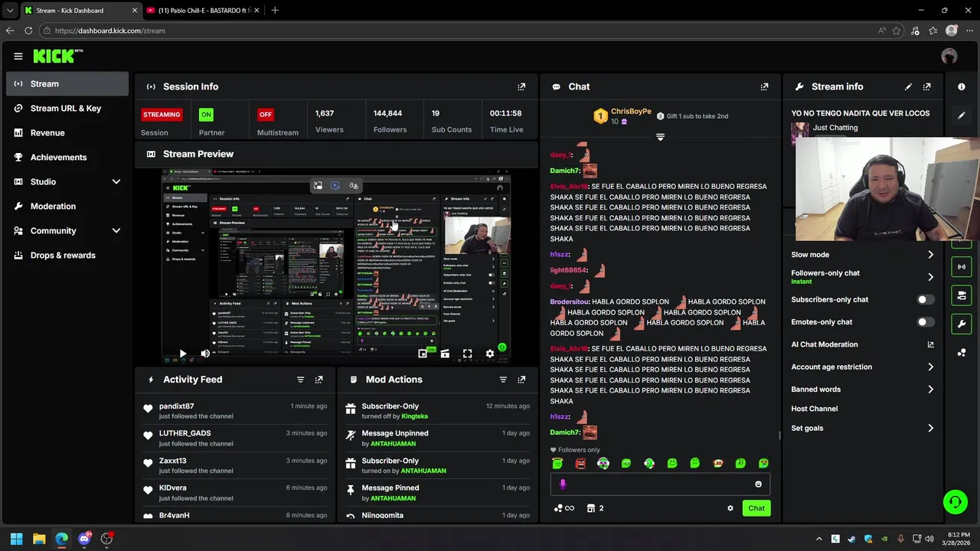The height and width of the screenshot is (551, 980).
Task: Insert the red angry emote
Action: (580, 463)
